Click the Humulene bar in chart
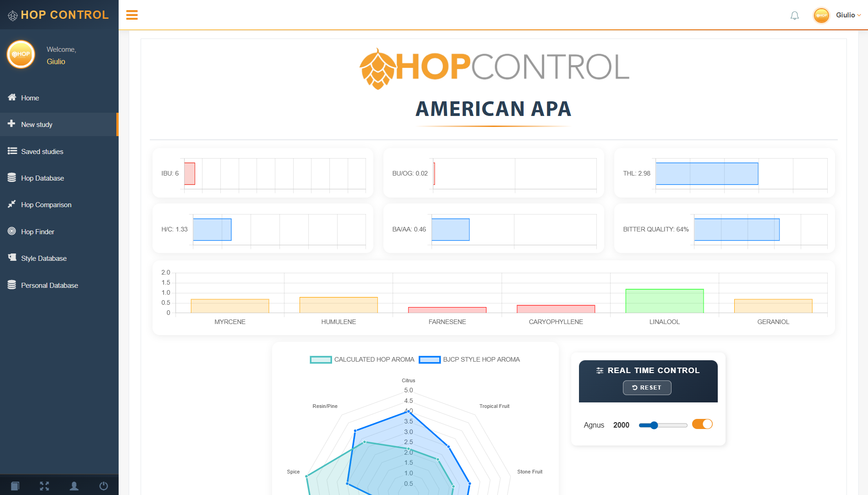This screenshot has width=868, height=495. [x=338, y=305]
